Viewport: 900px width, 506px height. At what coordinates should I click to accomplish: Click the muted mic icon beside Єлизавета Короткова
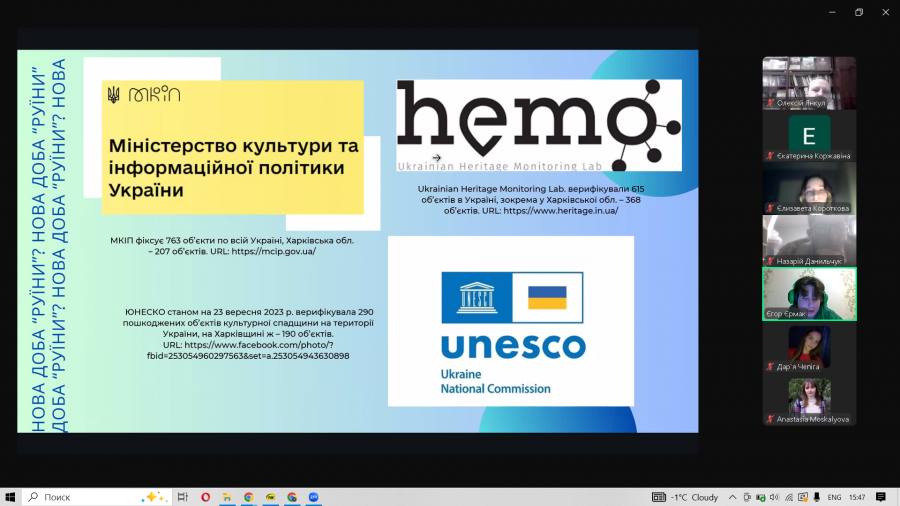coord(770,208)
